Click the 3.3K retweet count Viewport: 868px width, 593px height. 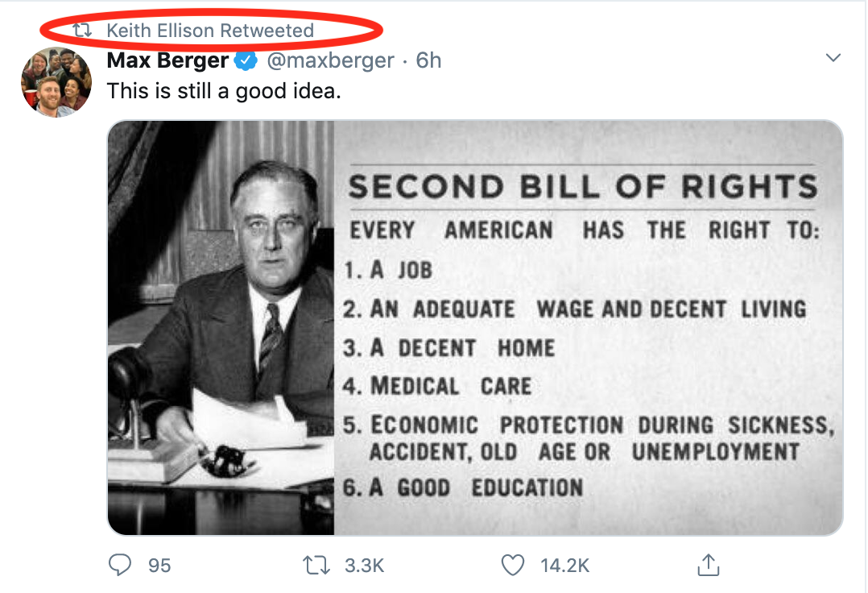coord(364,566)
